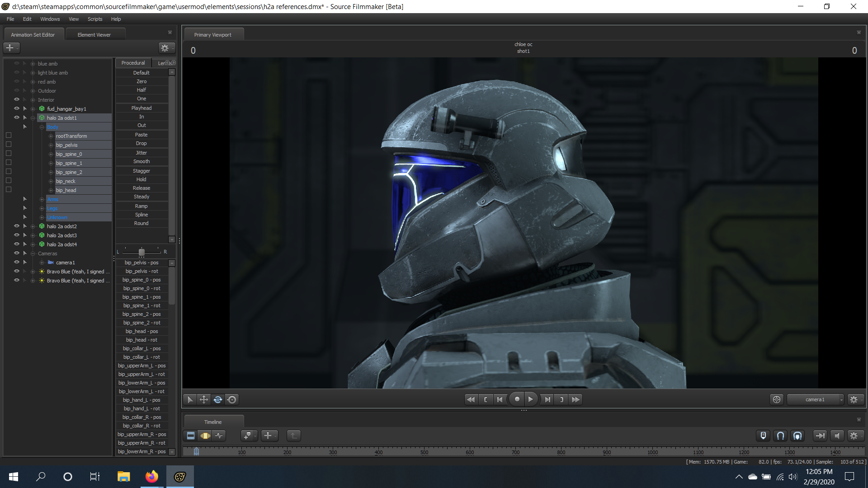The height and width of the screenshot is (488, 868).
Task: Toggle the work camera target icon
Action: tap(777, 399)
